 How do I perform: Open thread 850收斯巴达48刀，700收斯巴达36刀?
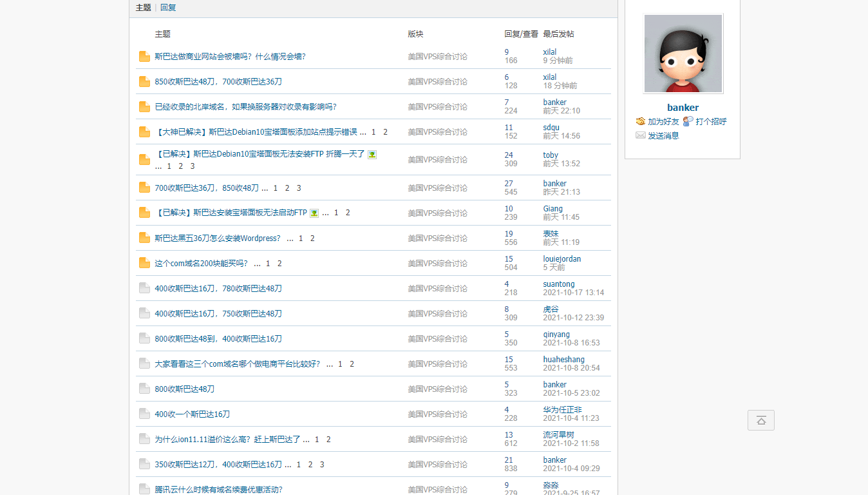click(218, 82)
